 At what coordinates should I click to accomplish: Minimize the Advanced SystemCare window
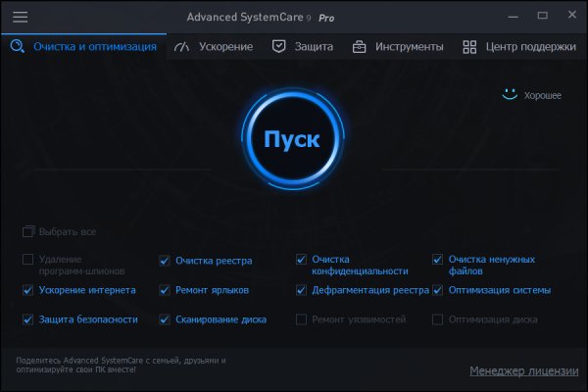pyautogui.click(x=513, y=17)
